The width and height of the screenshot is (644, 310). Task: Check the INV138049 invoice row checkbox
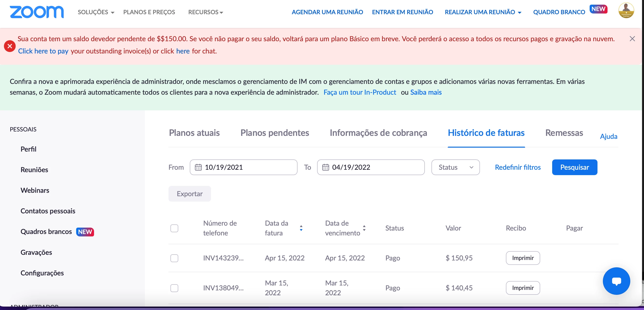[x=174, y=288]
